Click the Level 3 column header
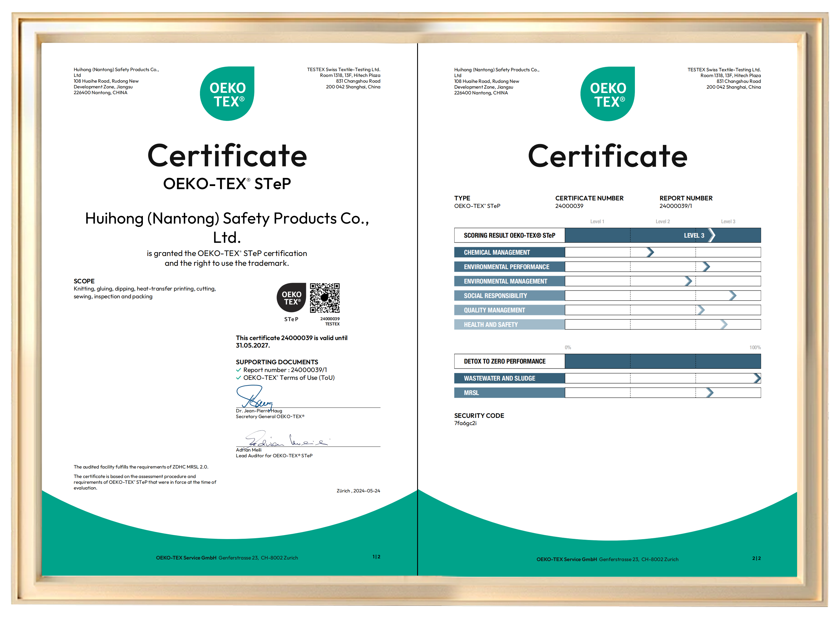 point(728,221)
